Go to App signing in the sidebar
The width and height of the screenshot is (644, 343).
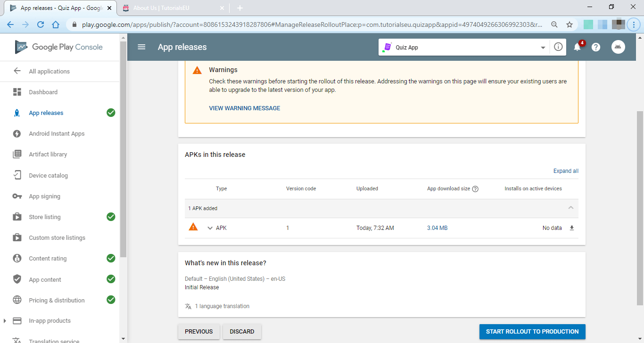(44, 196)
